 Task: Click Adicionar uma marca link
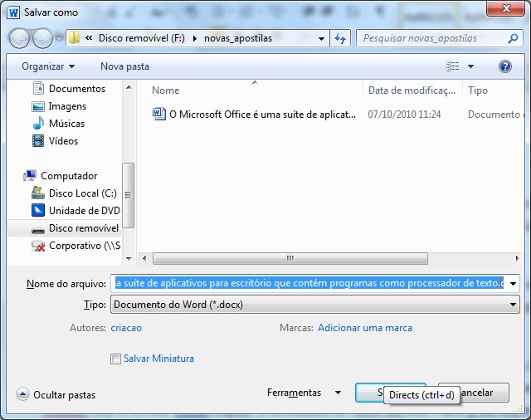(364, 328)
